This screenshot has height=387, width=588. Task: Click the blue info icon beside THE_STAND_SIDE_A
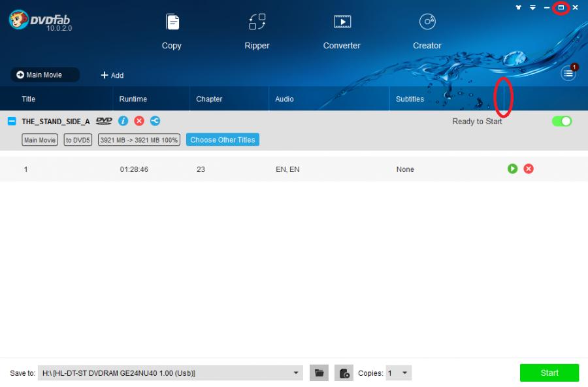[123, 121]
